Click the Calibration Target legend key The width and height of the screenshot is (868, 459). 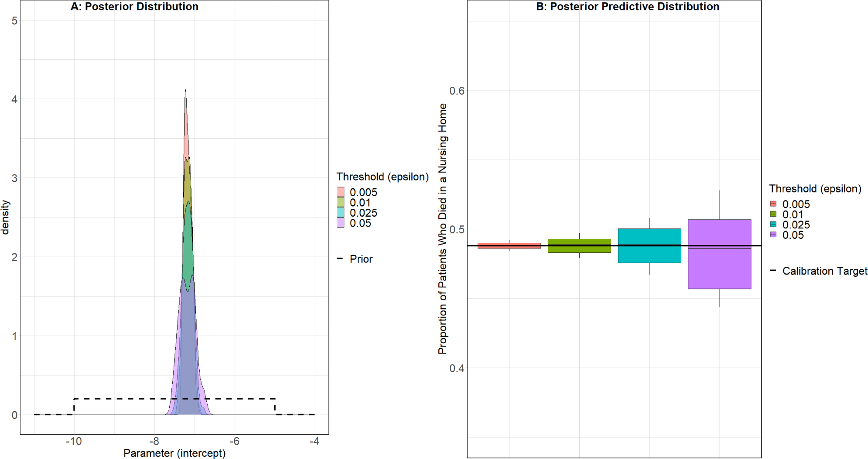(x=773, y=271)
